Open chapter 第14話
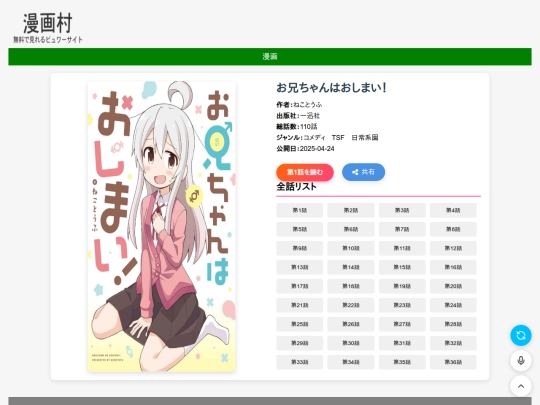Viewport: 540px width, 405px height. click(351, 267)
